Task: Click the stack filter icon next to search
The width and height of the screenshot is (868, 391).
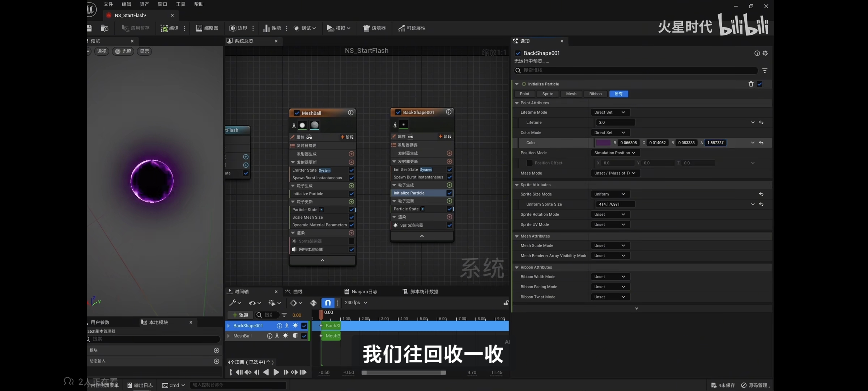Action: click(765, 70)
